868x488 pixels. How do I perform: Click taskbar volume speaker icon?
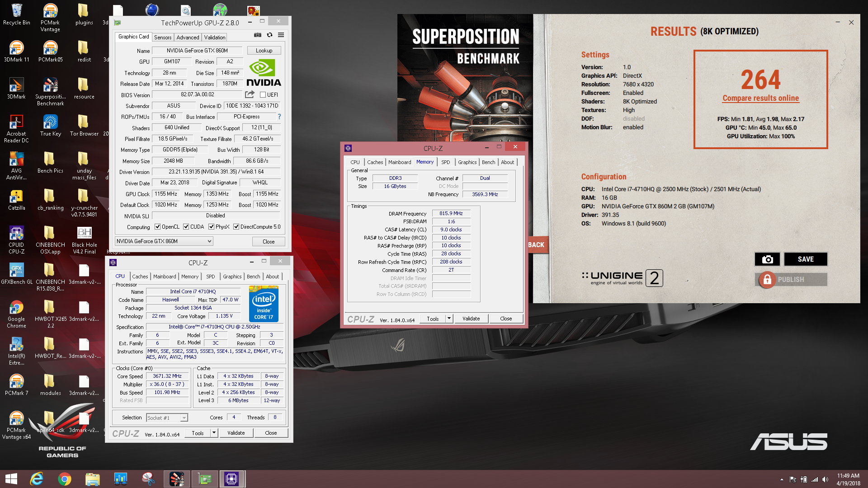(826, 479)
